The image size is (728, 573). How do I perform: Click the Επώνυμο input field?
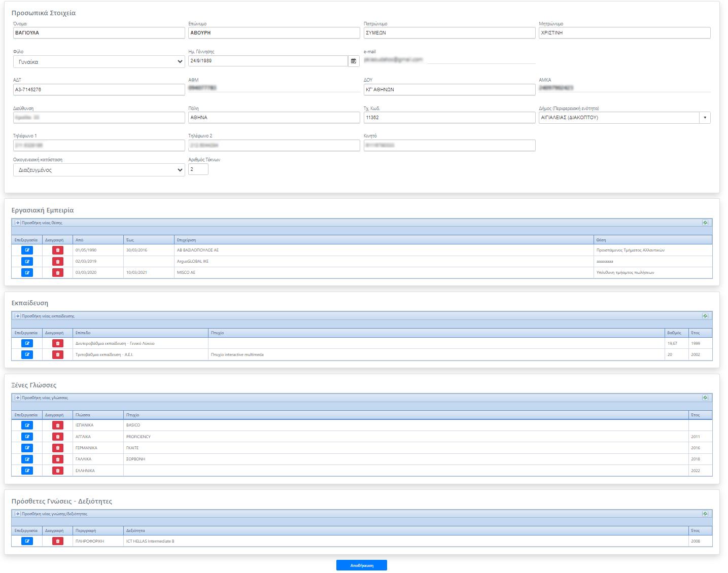pos(274,33)
